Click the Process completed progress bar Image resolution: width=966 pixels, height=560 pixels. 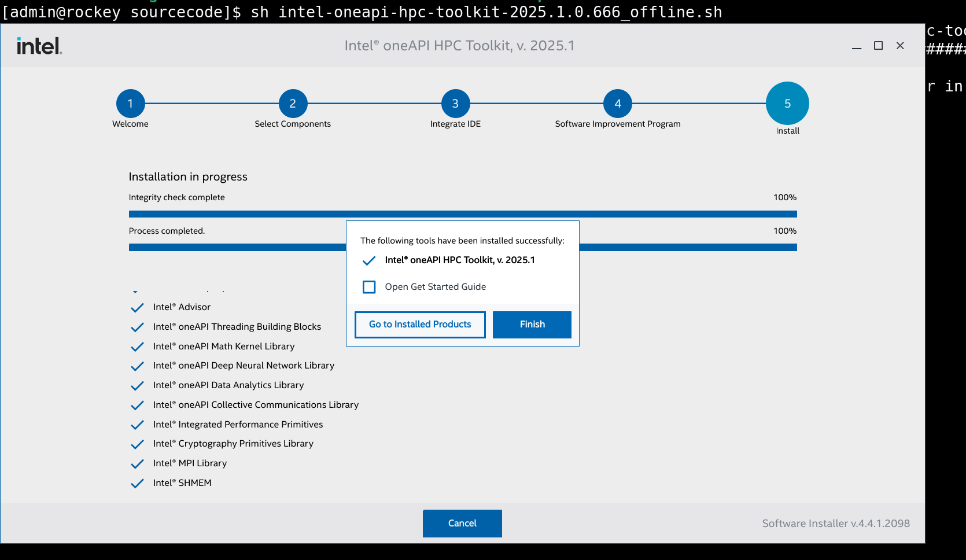click(x=463, y=248)
